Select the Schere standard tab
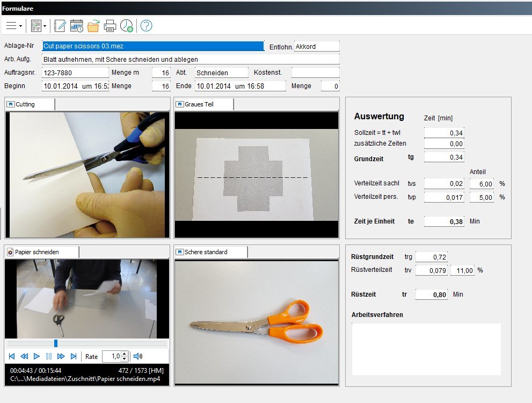The image size is (532, 403). (210, 252)
